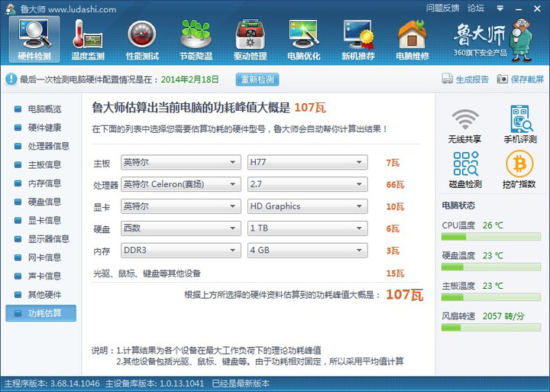The image size is (550, 392).
Task: Click the blue info exclamation icon
Action: pos(11,79)
